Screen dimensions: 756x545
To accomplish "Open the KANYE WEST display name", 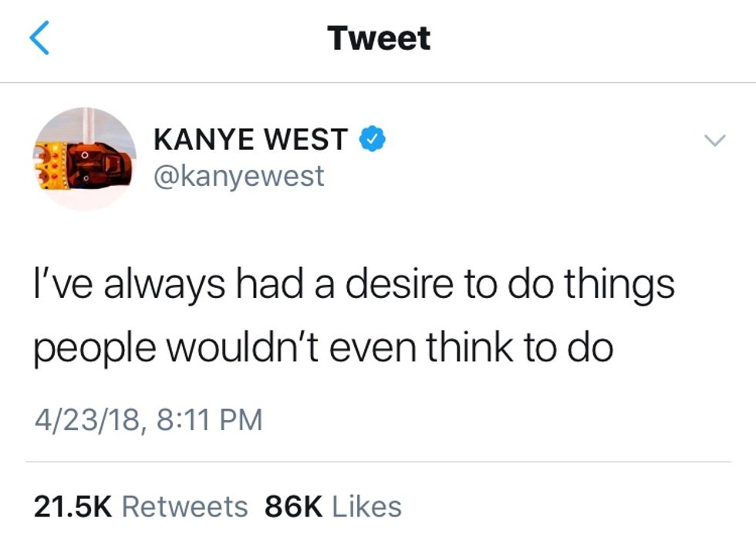I will pos(251,139).
